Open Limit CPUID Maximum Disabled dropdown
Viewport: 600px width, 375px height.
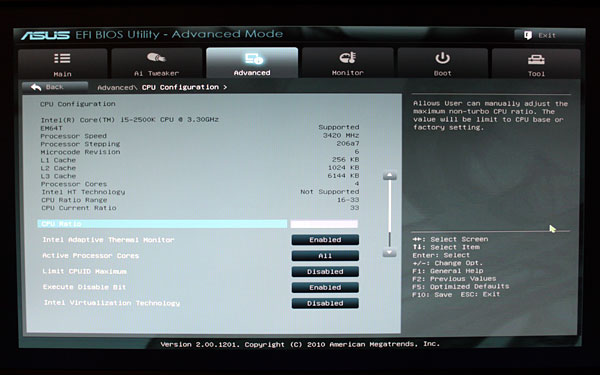(x=325, y=272)
